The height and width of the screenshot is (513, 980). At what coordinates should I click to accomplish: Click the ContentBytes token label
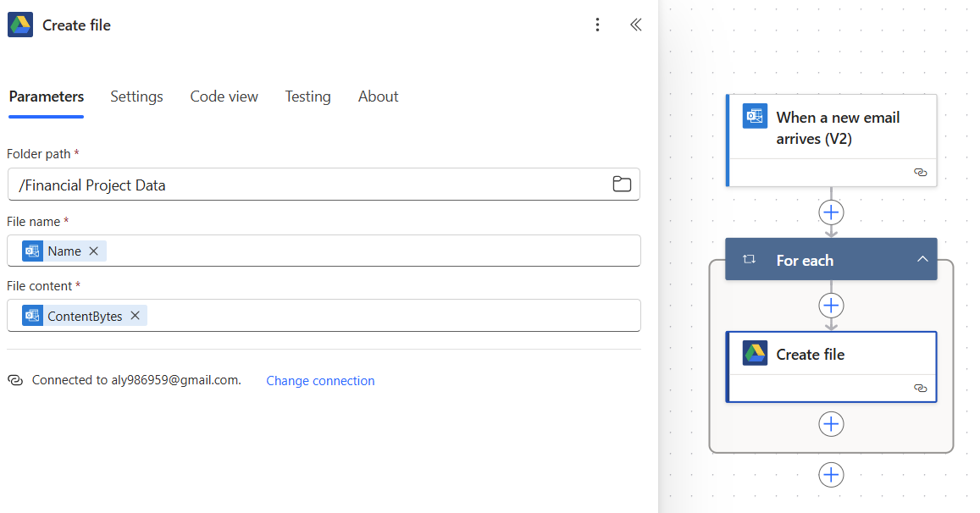pos(85,316)
